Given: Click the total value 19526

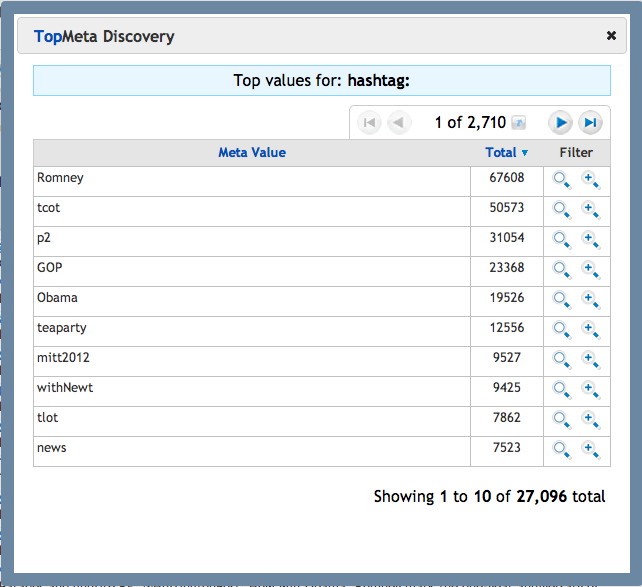Looking at the screenshot, I should pos(507,298).
